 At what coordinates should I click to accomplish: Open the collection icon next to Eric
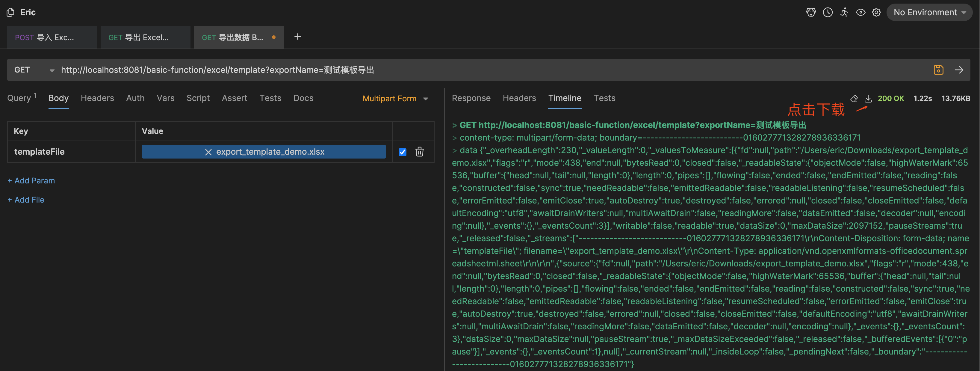11,12
